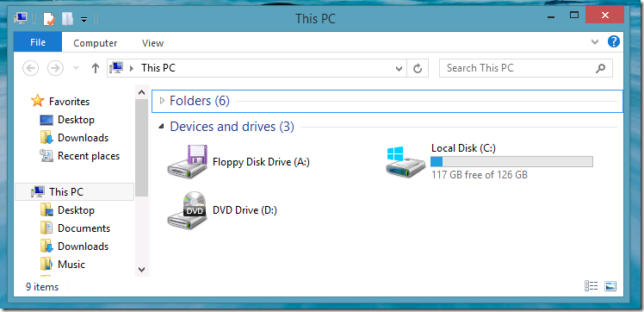Click the search magnifier icon
The height and width of the screenshot is (312, 644).
pos(600,68)
